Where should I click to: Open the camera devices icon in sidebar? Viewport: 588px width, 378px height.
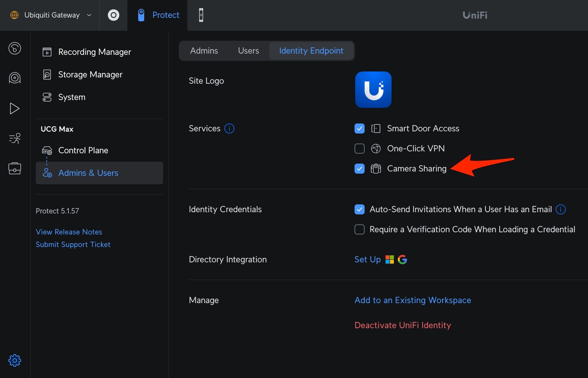pos(15,78)
